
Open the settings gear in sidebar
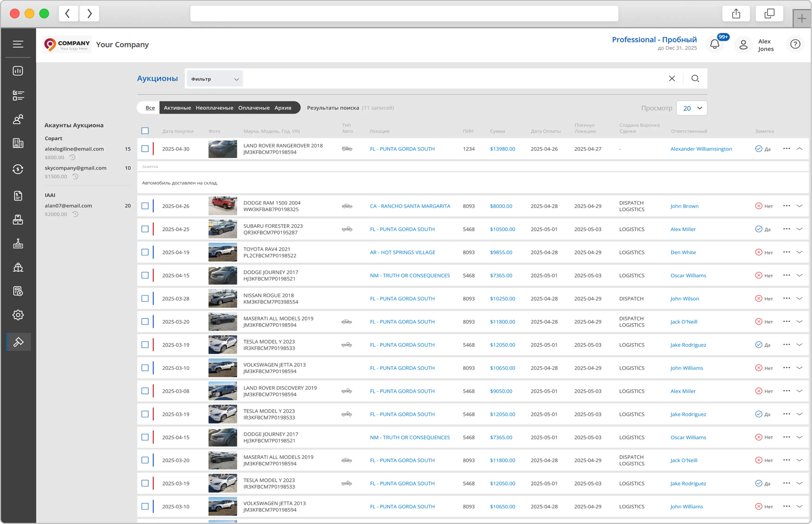tap(18, 315)
